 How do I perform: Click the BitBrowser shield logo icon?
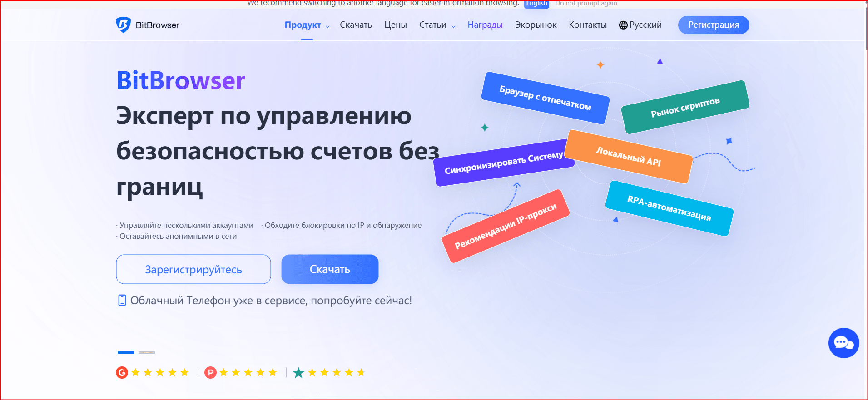click(123, 25)
